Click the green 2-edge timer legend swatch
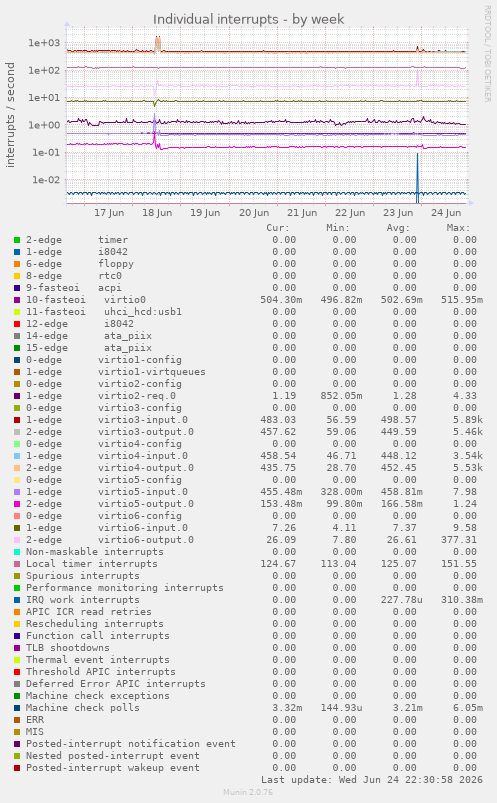The height and width of the screenshot is (803, 497). coord(17,240)
